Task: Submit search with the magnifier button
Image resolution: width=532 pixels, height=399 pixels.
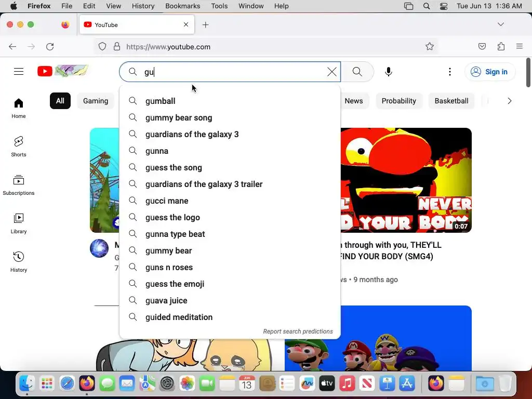Action: (357, 72)
